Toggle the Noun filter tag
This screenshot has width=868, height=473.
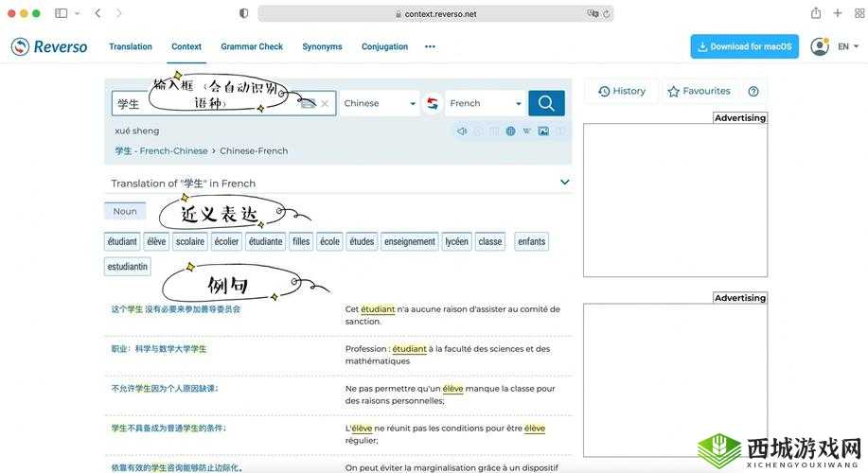125,211
